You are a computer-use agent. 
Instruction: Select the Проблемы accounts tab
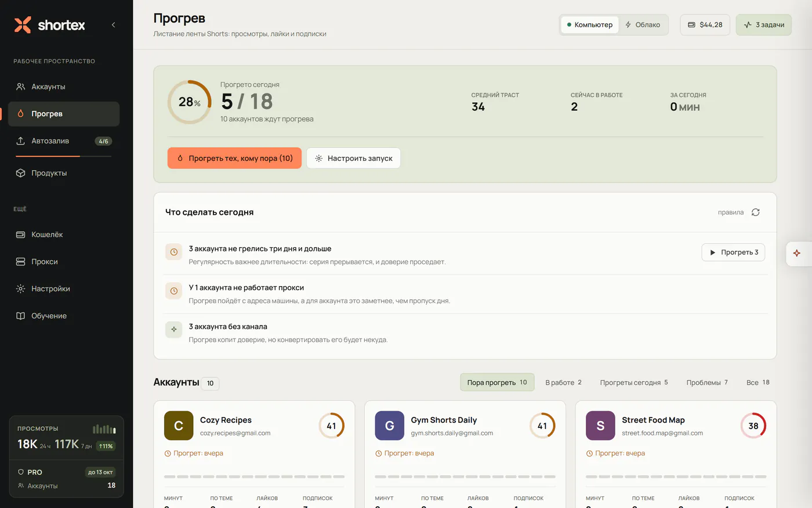coord(707,383)
